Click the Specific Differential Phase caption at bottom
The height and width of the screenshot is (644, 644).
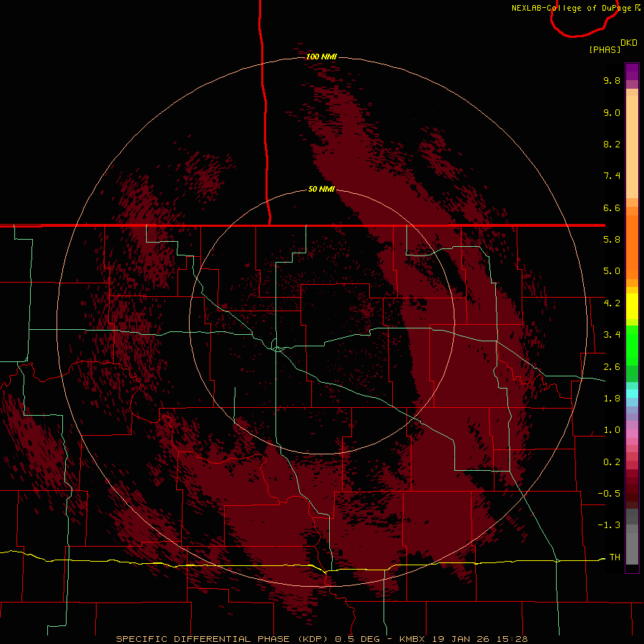[321, 639]
